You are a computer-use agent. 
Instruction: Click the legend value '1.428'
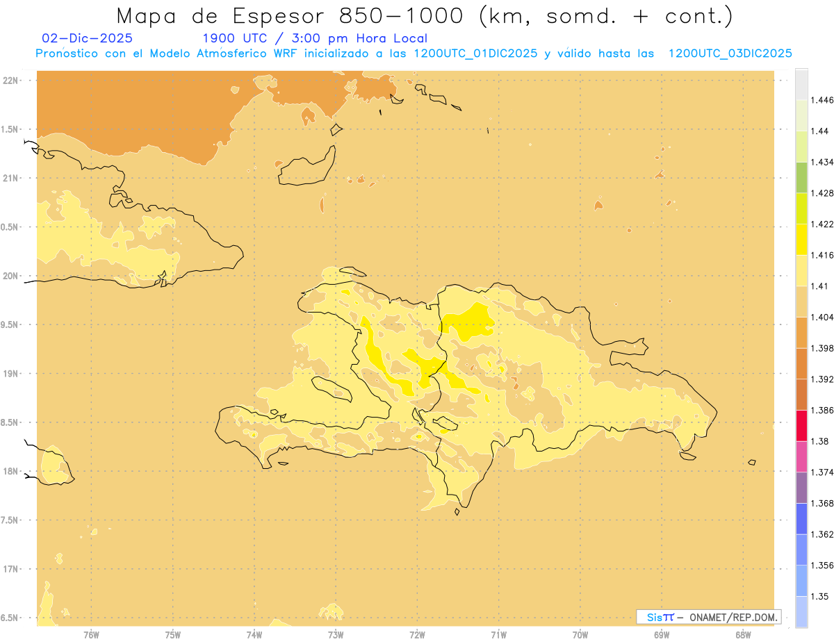pyautogui.click(x=821, y=193)
